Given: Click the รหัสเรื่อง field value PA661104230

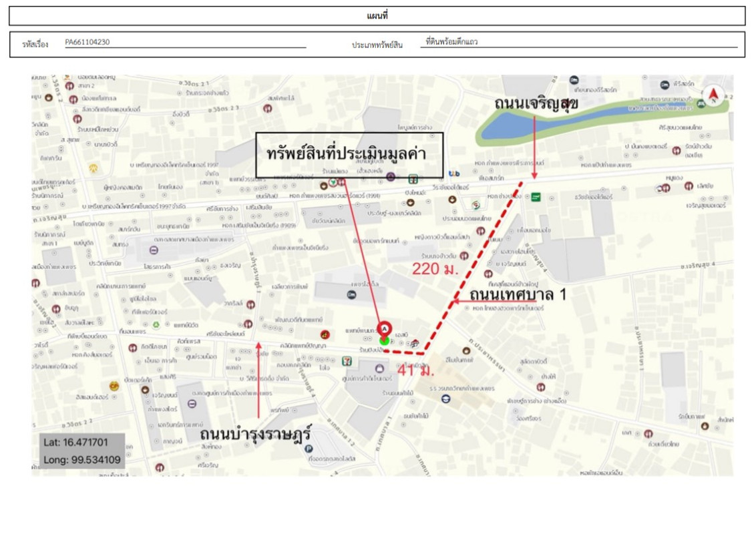Looking at the screenshot, I should click(87, 42).
